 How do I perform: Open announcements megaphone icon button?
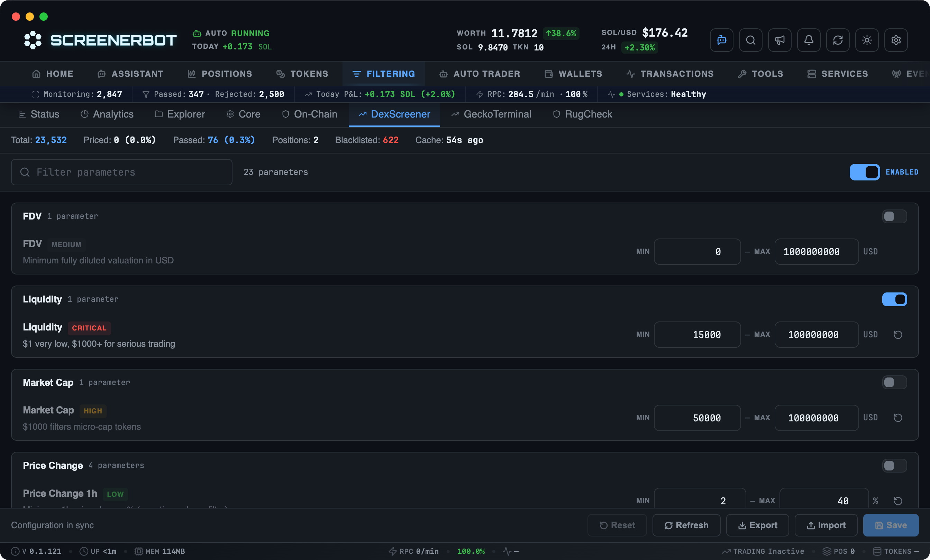click(779, 40)
